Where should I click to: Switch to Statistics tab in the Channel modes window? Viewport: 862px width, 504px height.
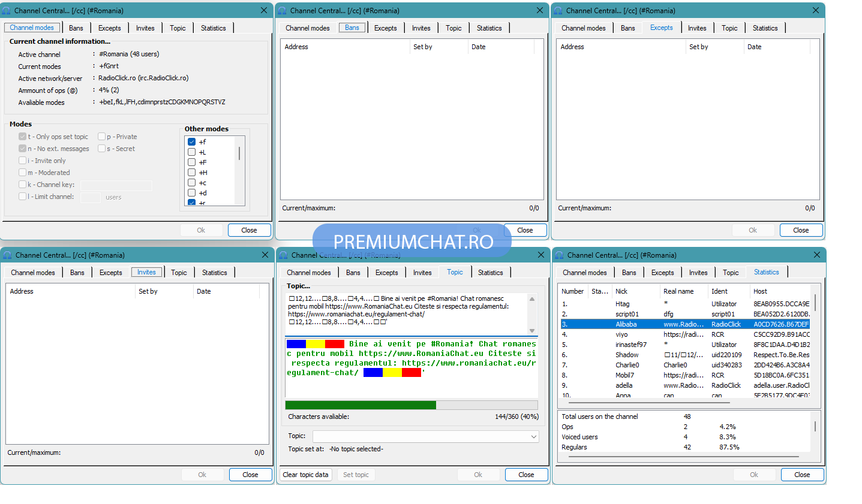tap(214, 28)
